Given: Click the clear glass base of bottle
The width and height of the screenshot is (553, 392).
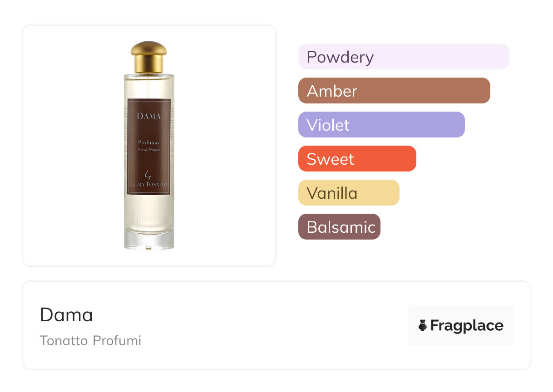Looking at the screenshot, I should pyautogui.click(x=149, y=240).
